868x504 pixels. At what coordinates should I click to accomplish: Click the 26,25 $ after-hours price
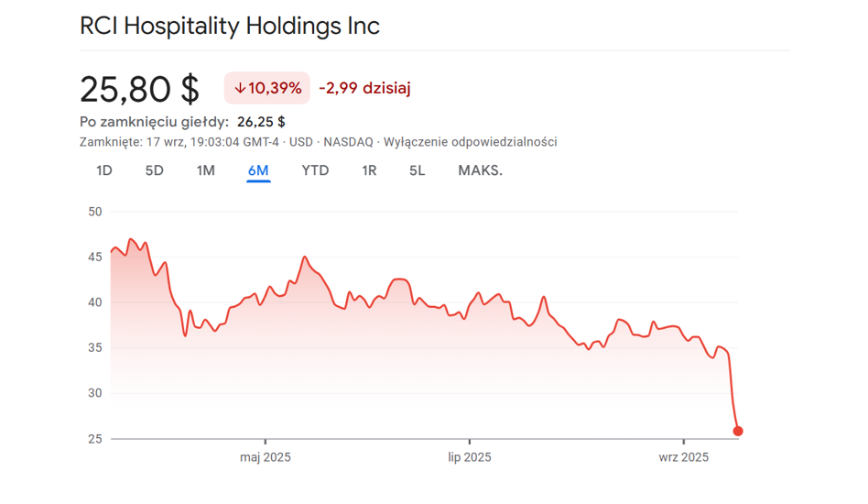tap(261, 121)
